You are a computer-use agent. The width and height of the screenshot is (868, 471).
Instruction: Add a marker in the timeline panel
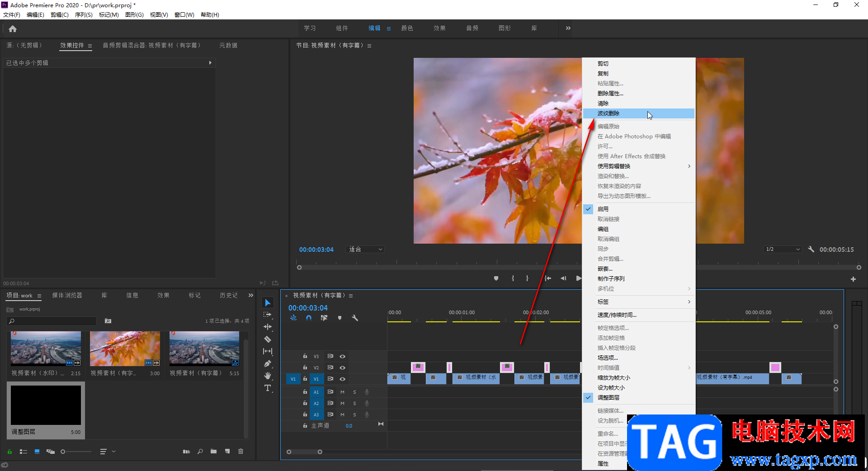(x=340, y=318)
